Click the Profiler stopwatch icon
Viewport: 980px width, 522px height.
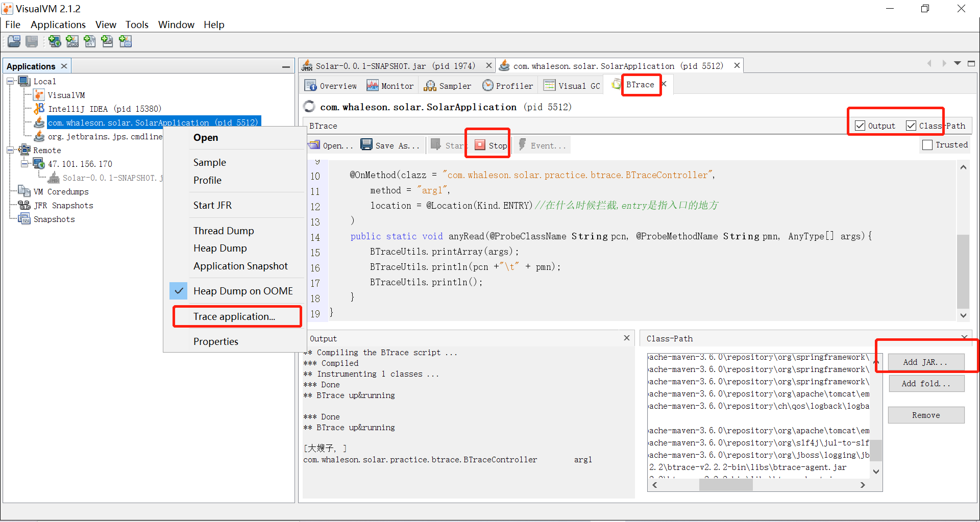click(x=488, y=85)
